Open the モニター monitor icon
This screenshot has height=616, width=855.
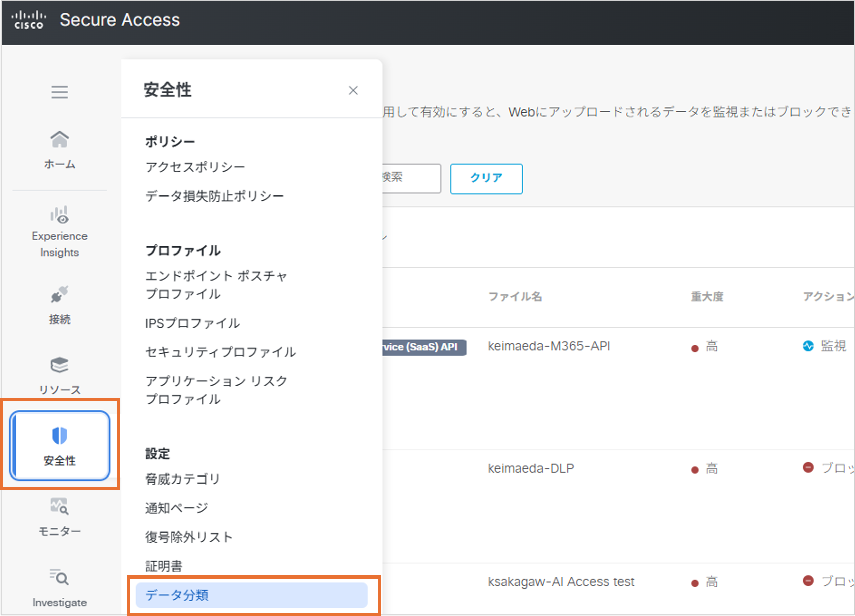pyautogui.click(x=60, y=506)
